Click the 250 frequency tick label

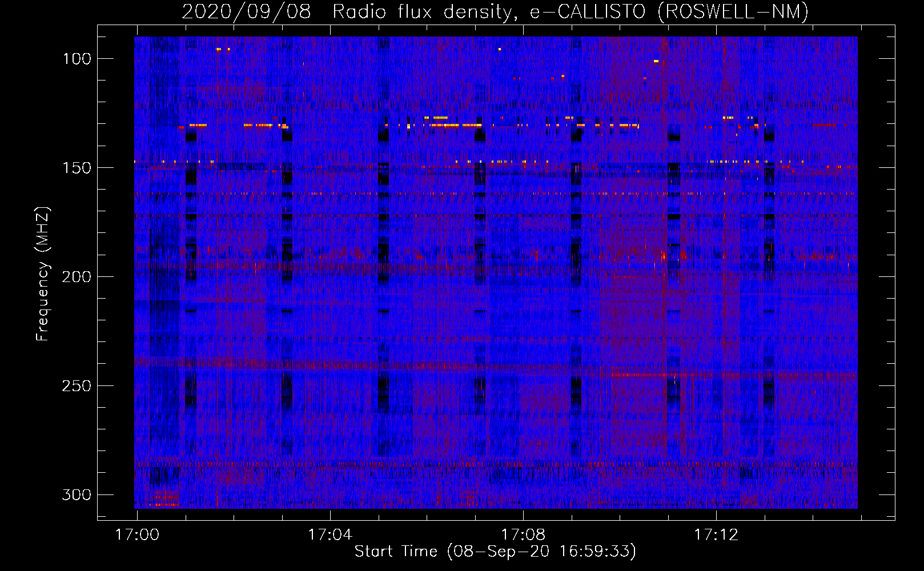[x=77, y=386]
